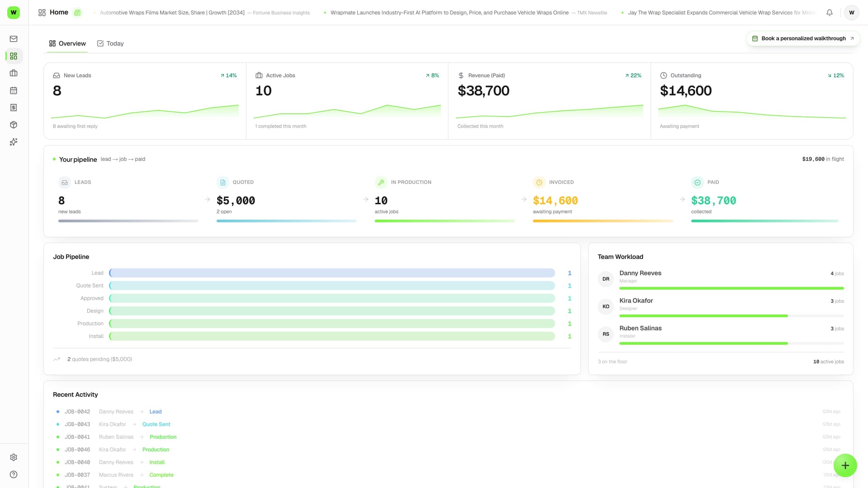Screen dimensions: 868x488
Task: Click the Quote Sent pipeline bar
Action: pyautogui.click(x=332, y=286)
